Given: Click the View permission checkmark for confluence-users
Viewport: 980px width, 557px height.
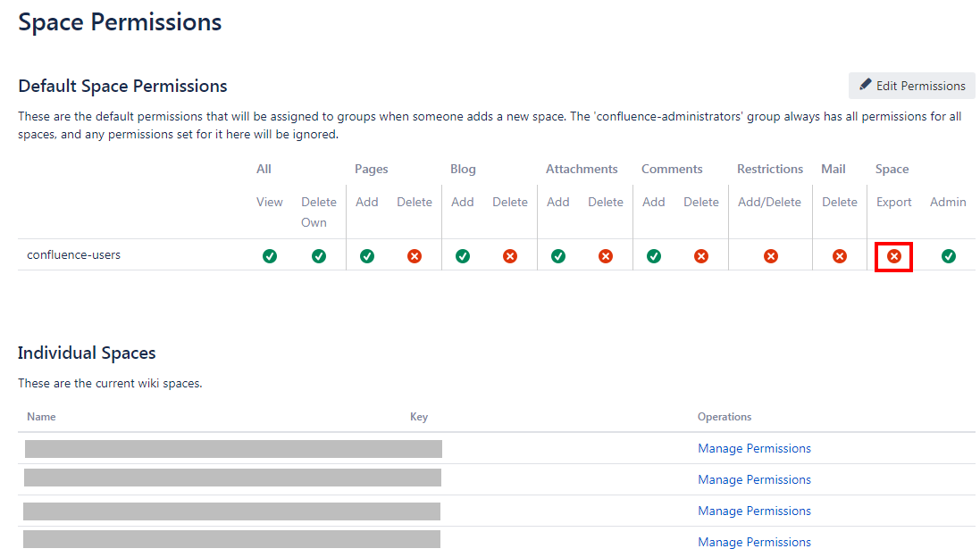Looking at the screenshot, I should tap(270, 256).
